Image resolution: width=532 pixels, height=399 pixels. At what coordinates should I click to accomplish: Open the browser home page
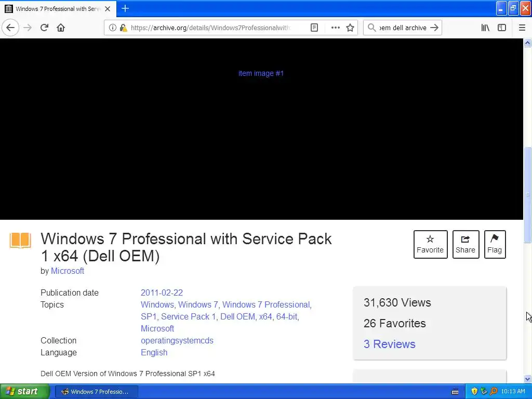coord(61,28)
